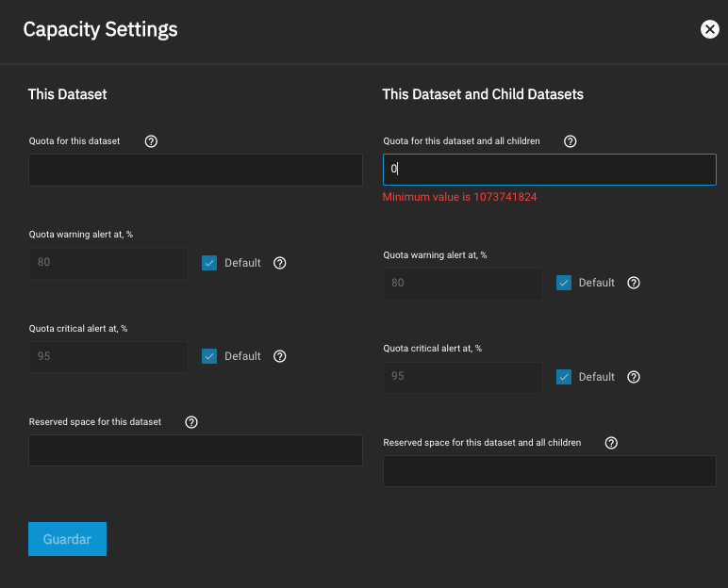Disable Default for child datasets quota warning alert

coord(564,283)
